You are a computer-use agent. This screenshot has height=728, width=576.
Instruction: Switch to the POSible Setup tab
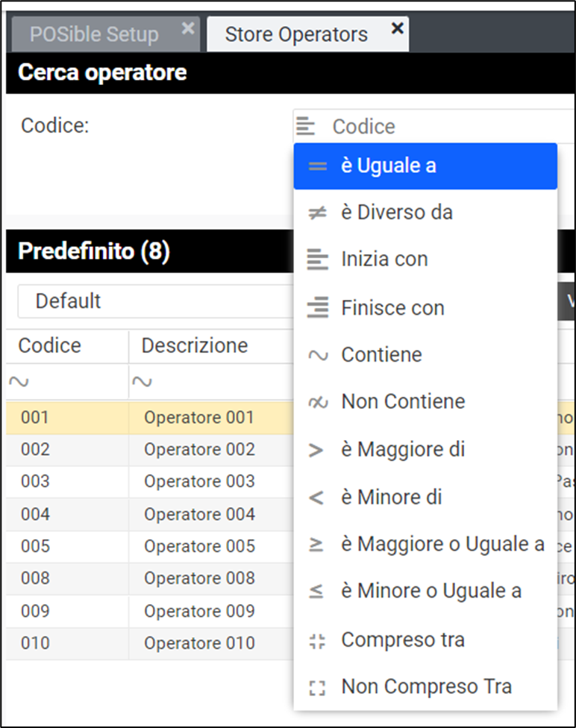(x=94, y=34)
